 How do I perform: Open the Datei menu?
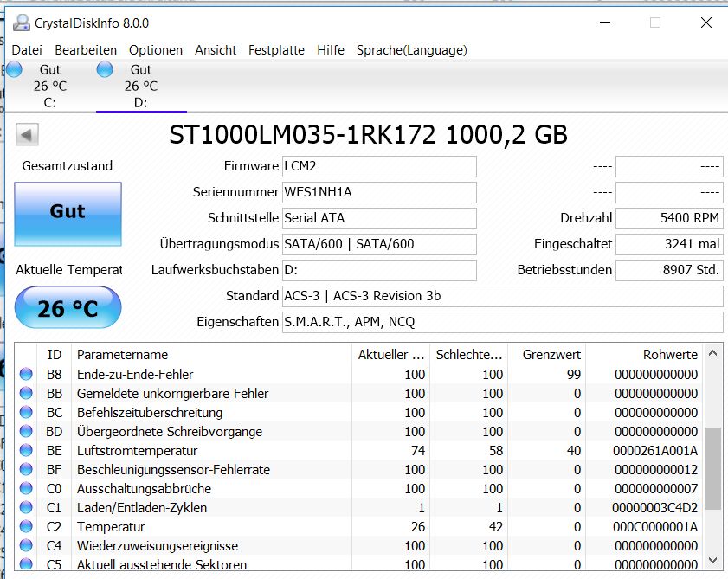pos(27,50)
